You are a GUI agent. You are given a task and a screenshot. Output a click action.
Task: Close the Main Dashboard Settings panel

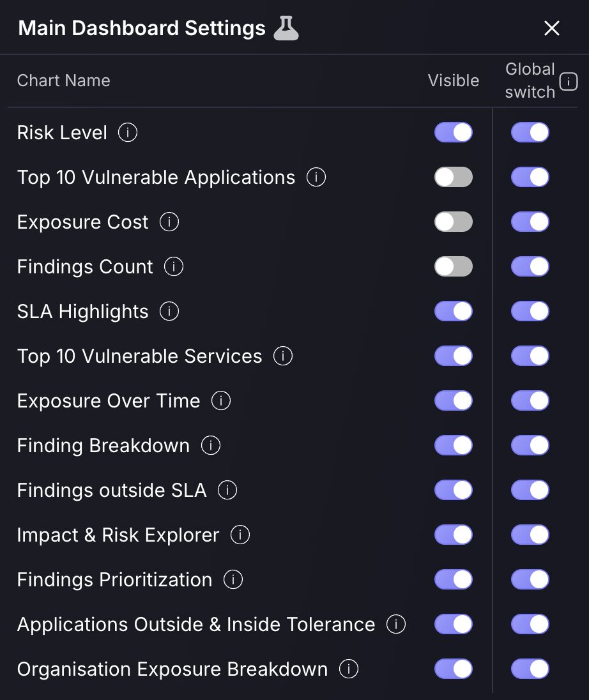[552, 28]
